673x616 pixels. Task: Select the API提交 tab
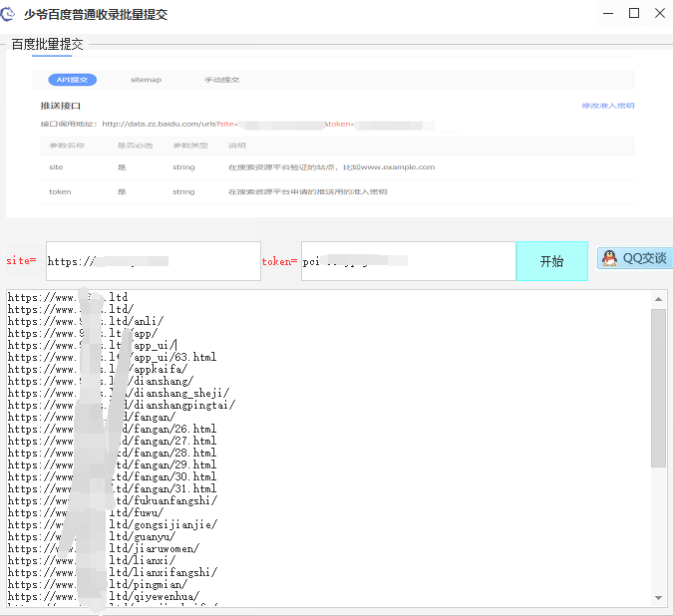72,80
